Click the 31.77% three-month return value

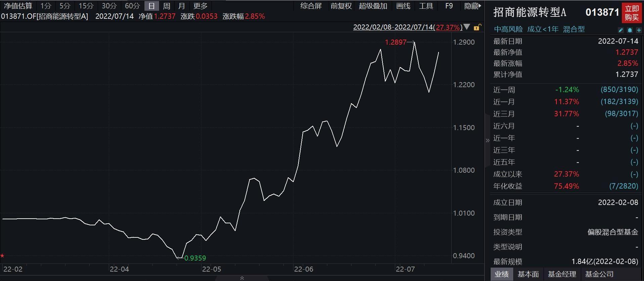566,114
